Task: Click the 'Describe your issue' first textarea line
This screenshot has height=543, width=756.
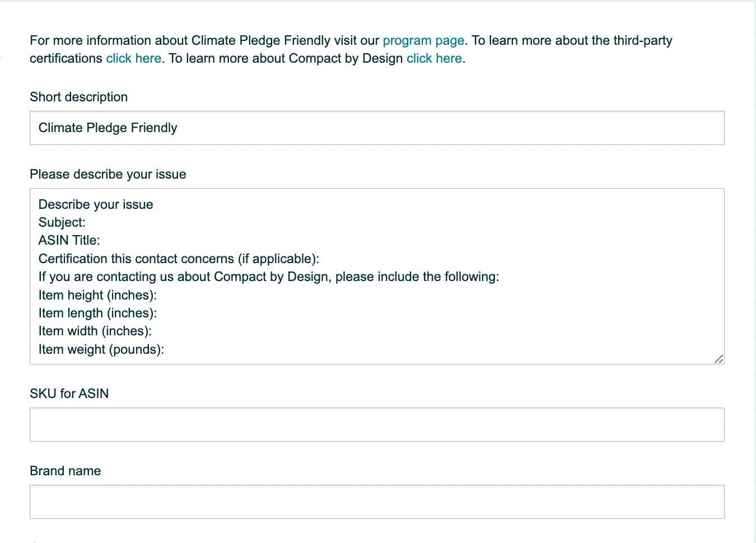Action: click(x=96, y=204)
